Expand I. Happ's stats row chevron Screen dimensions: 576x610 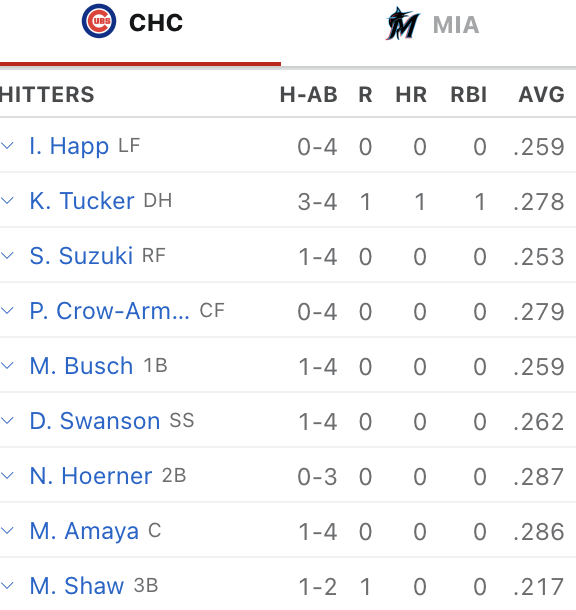[7, 146]
